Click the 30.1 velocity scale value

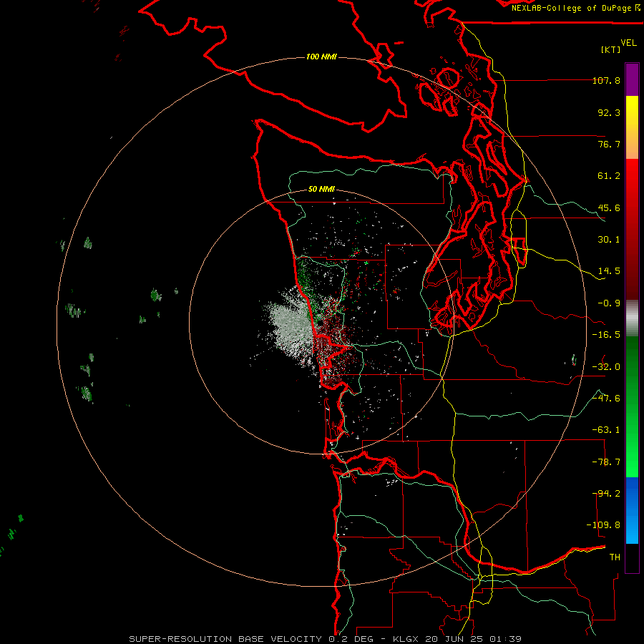(609, 240)
